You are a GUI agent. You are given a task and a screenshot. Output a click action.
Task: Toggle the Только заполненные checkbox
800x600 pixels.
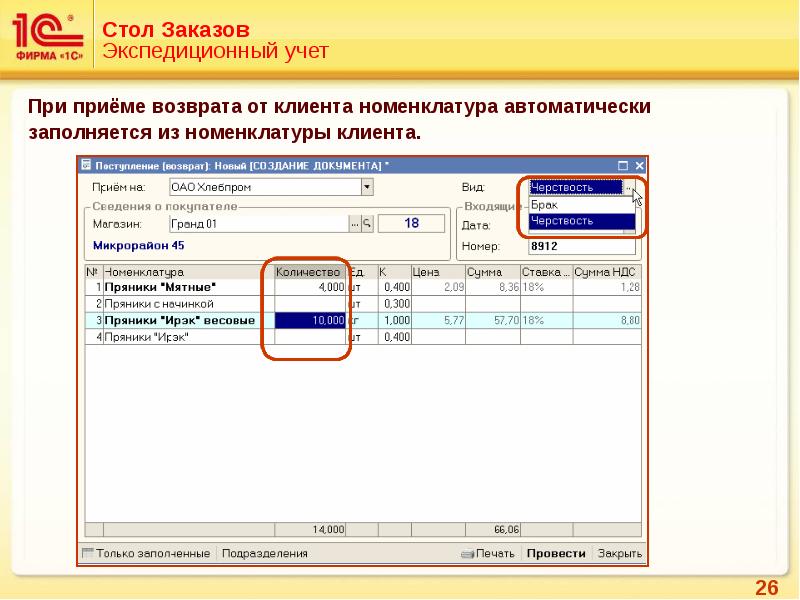(88, 553)
